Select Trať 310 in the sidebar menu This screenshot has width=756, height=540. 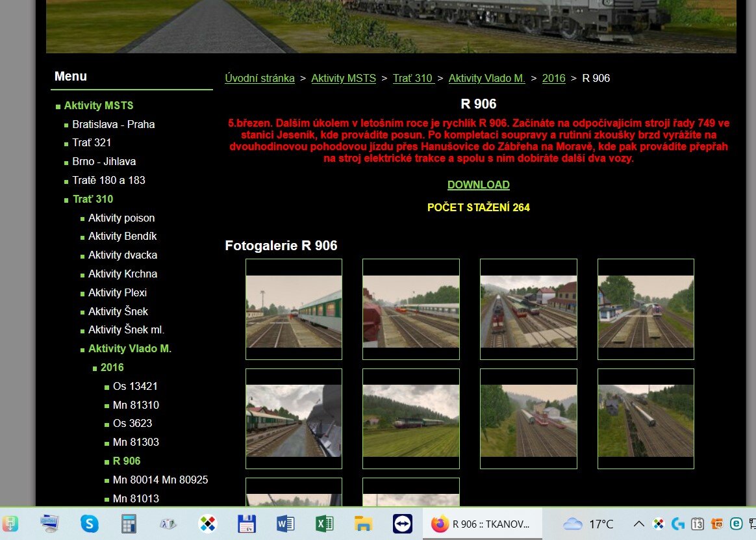pos(93,199)
